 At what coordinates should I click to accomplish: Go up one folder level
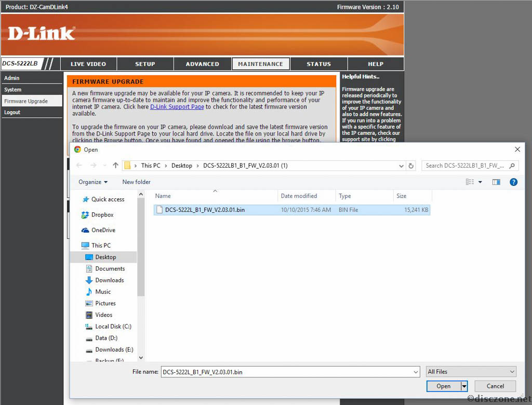point(116,166)
